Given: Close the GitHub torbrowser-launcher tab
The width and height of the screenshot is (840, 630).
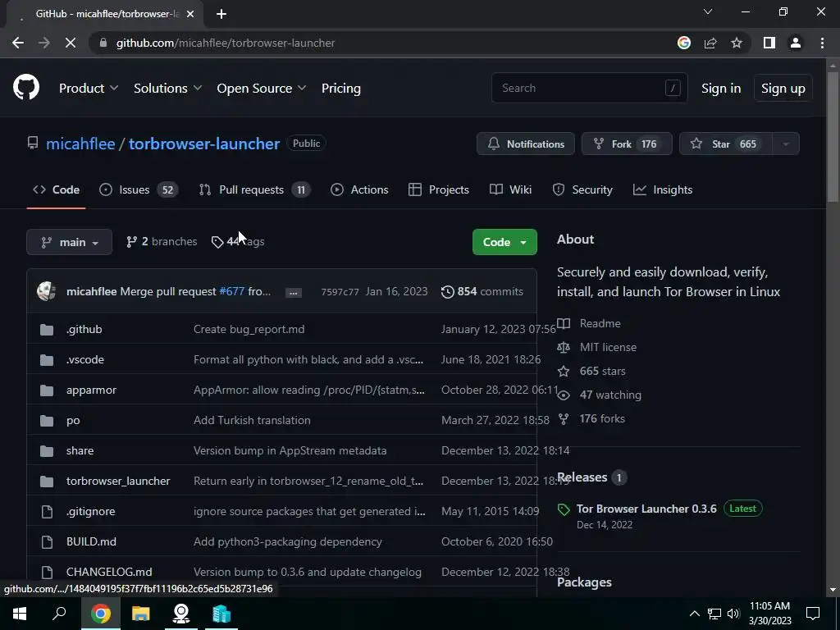Looking at the screenshot, I should pyautogui.click(x=190, y=14).
